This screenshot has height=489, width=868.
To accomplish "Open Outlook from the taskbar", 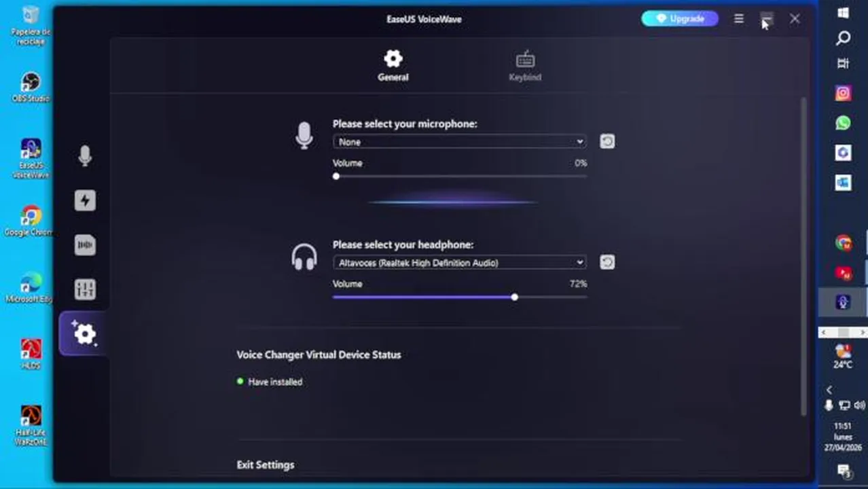I will coord(844,183).
